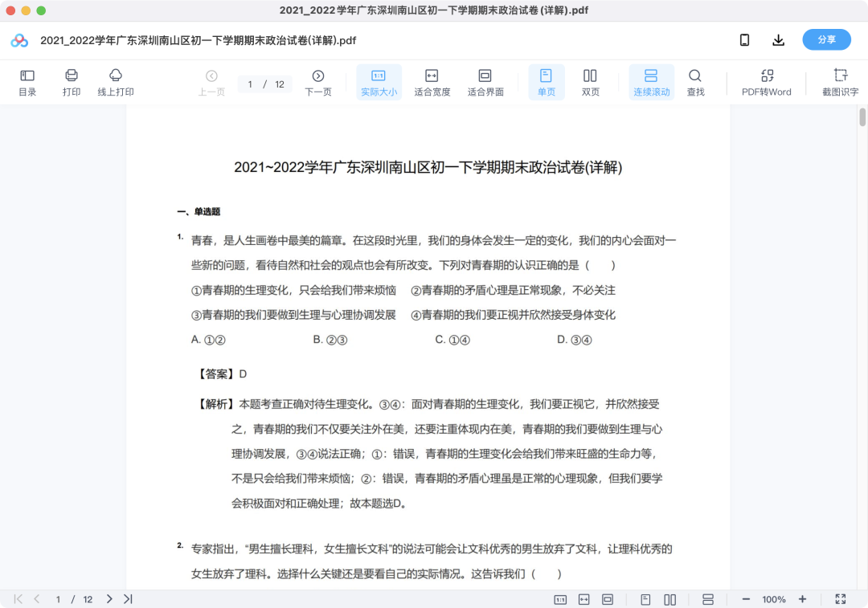Screen dimensions: 868x608
Task: Click the 【答案】D line
Action: coord(222,374)
